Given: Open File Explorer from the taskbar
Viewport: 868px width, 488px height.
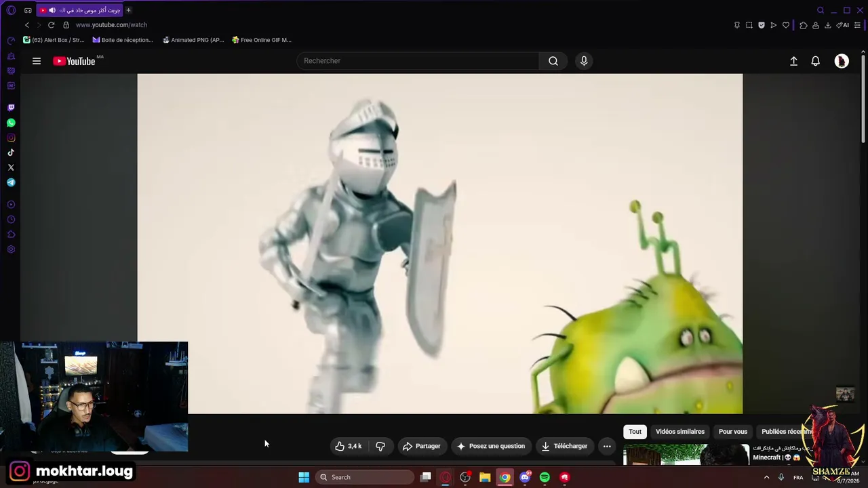Looking at the screenshot, I should point(485,477).
